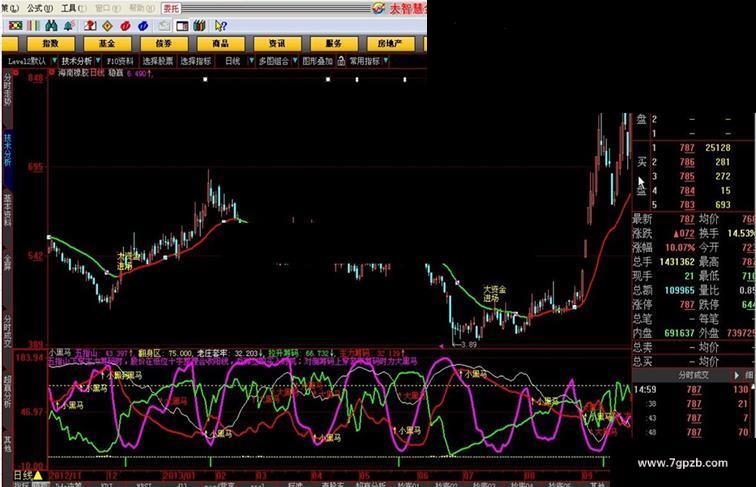Click 总手 value 1431362
The image size is (756, 487).
677,262
